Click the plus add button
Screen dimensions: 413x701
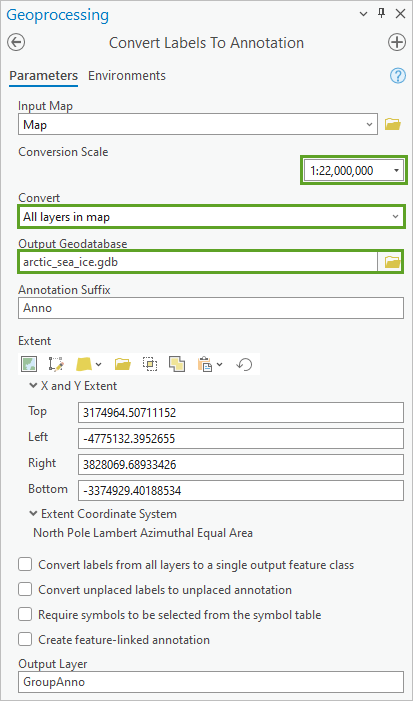tap(396, 43)
